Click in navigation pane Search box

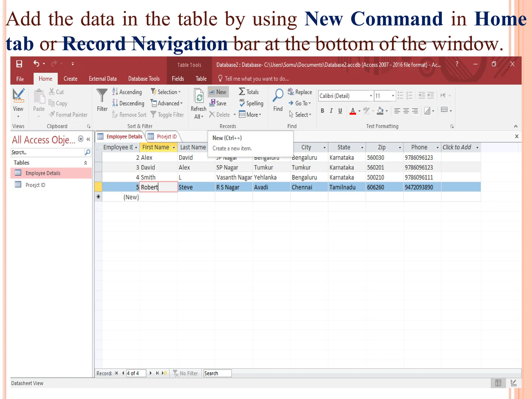[x=47, y=152]
